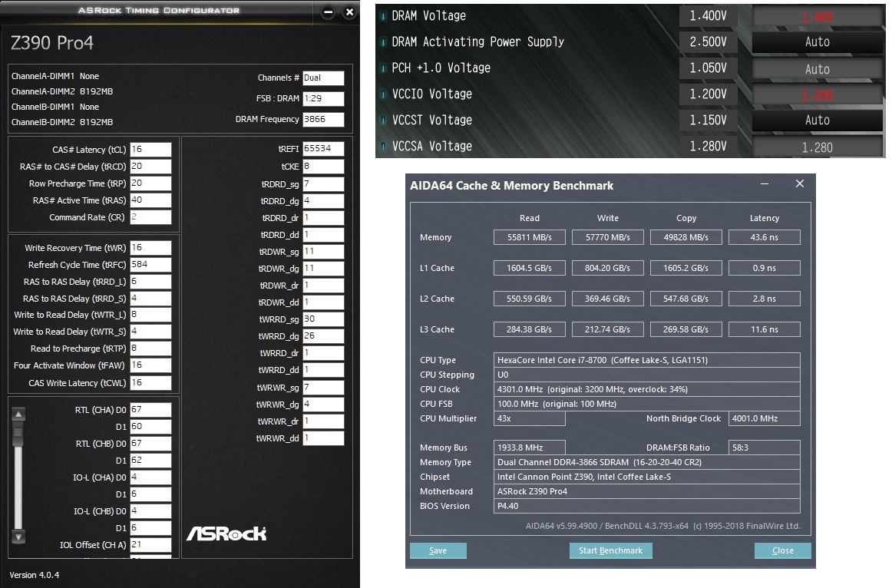The image size is (892, 588).
Task: Click the ASRock logo
Action: click(226, 533)
